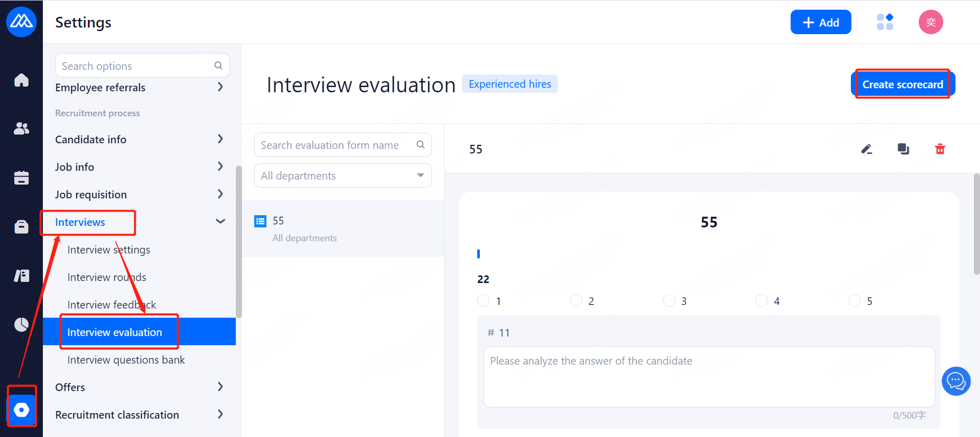The image size is (980, 437).
Task: Click the Search evaluation form name field
Action: pyautogui.click(x=337, y=145)
